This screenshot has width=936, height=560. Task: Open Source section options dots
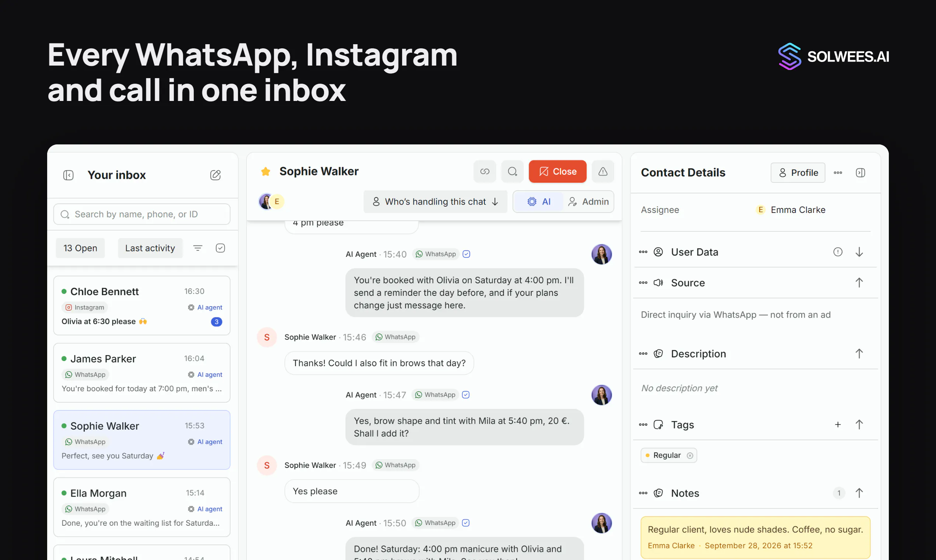tap(643, 283)
